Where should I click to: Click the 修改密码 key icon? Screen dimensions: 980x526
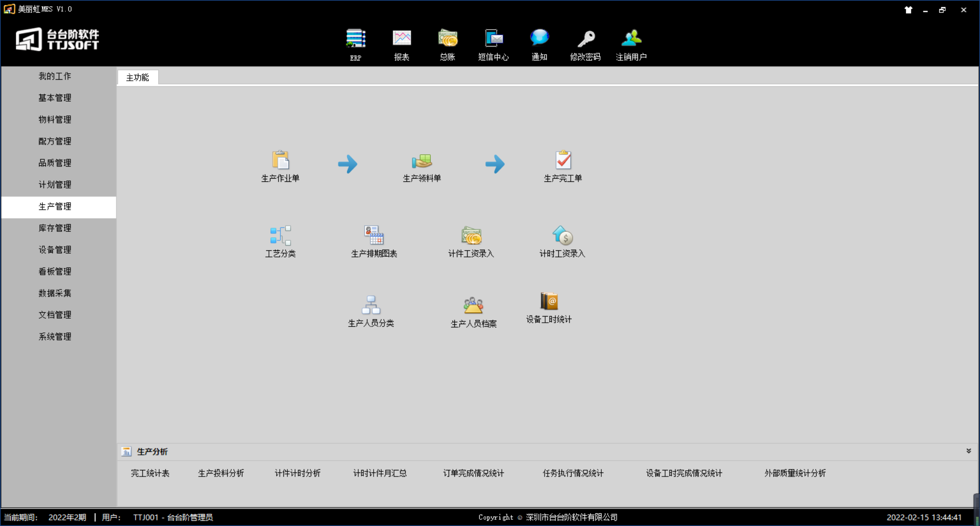(585, 40)
